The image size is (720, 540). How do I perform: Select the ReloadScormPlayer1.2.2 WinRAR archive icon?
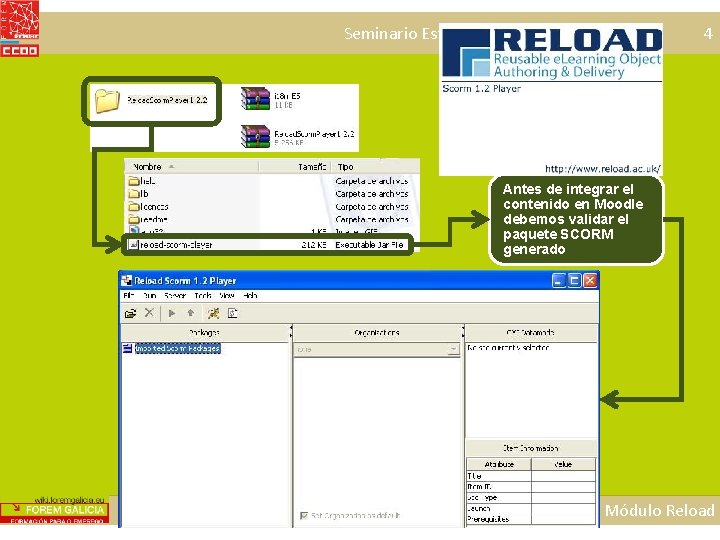click(255, 136)
